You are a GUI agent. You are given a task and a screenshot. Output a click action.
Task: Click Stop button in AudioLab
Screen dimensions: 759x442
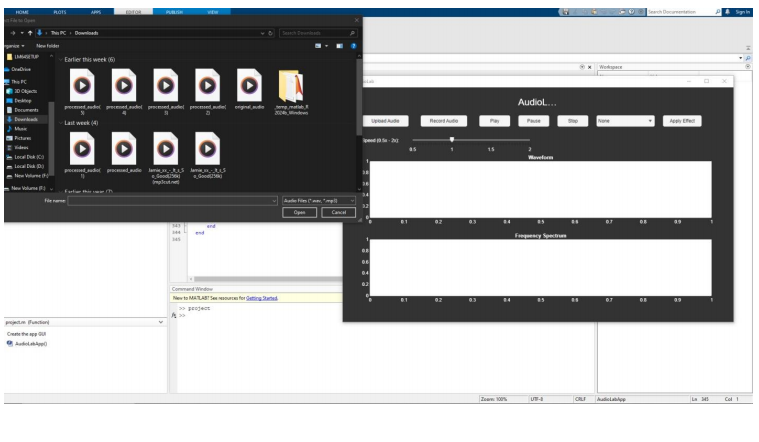click(x=573, y=121)
